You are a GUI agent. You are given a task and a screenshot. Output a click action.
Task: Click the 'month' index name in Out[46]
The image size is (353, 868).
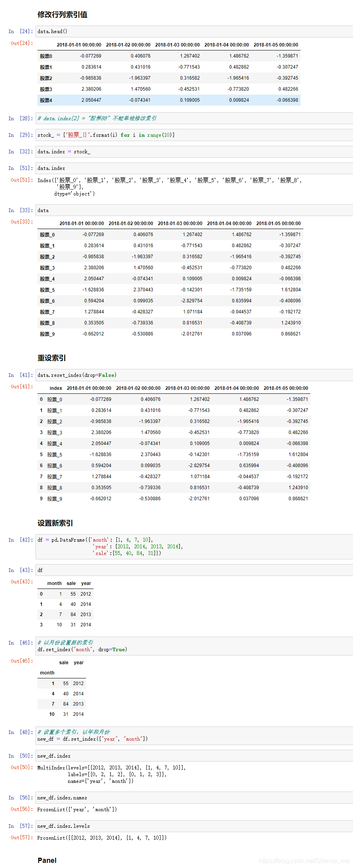pyautogui.click(x=47, y=673)
